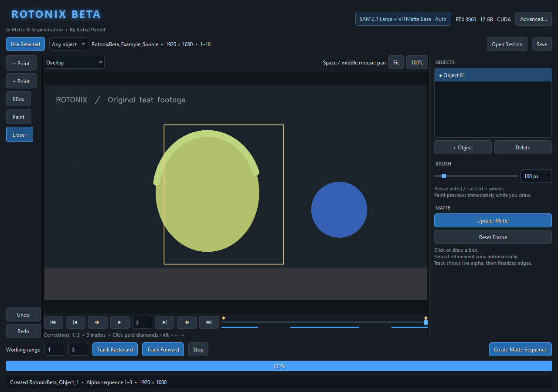Screen dimensions: 558x392
Task: Jump to the last frame
Action: point(209,322)
